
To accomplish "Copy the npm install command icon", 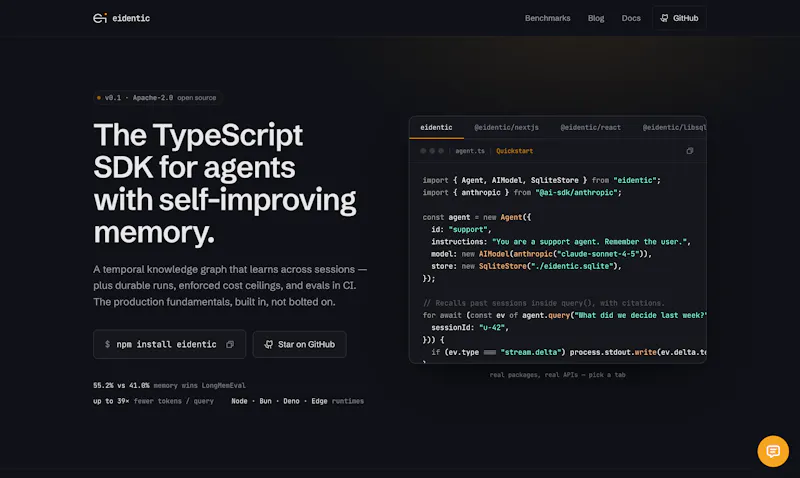I will [230, 344].
